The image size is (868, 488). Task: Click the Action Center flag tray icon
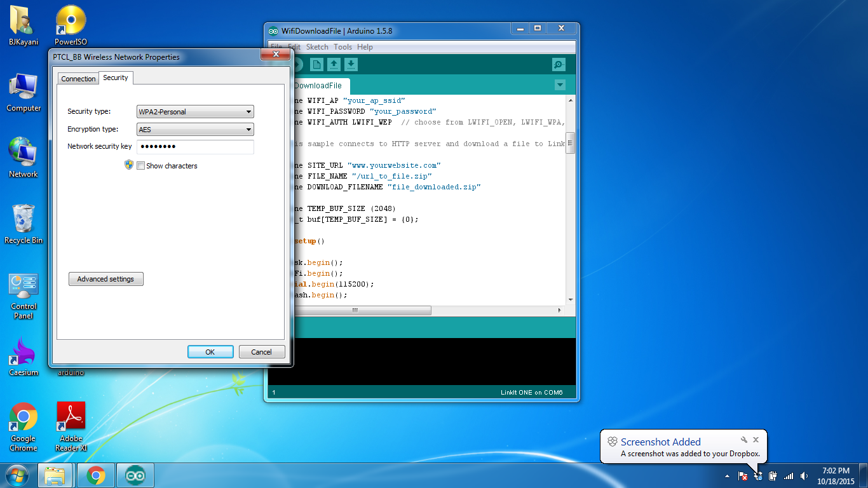[x=742, y=476]
